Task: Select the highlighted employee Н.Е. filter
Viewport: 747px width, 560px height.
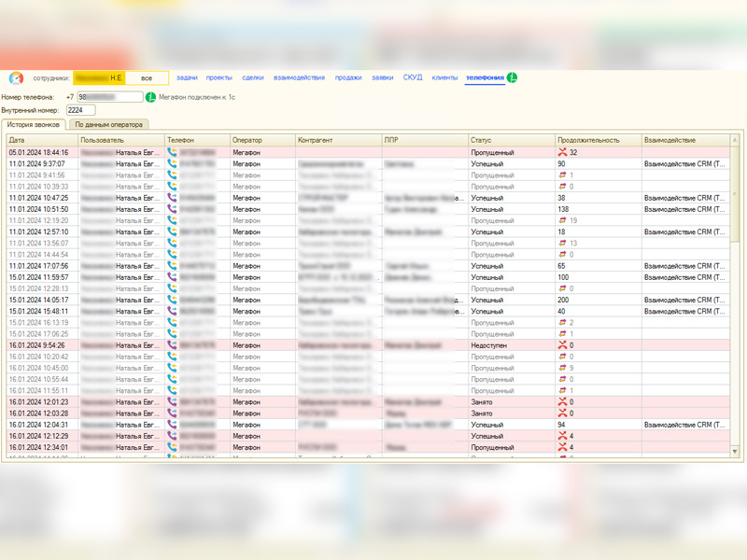Action: [x=99, y=78]
